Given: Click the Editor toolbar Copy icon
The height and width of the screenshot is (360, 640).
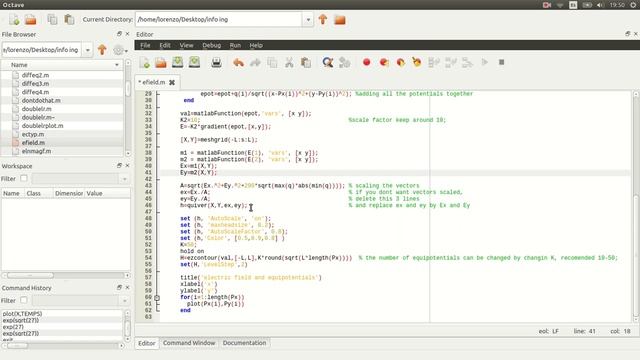Looking at the screenshot, I should tap(272, 62).
